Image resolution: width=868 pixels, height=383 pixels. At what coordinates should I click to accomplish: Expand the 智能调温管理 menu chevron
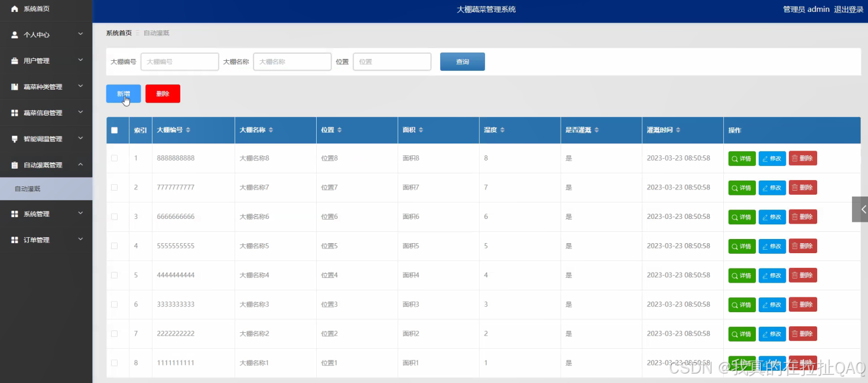(x=80, y=138)
